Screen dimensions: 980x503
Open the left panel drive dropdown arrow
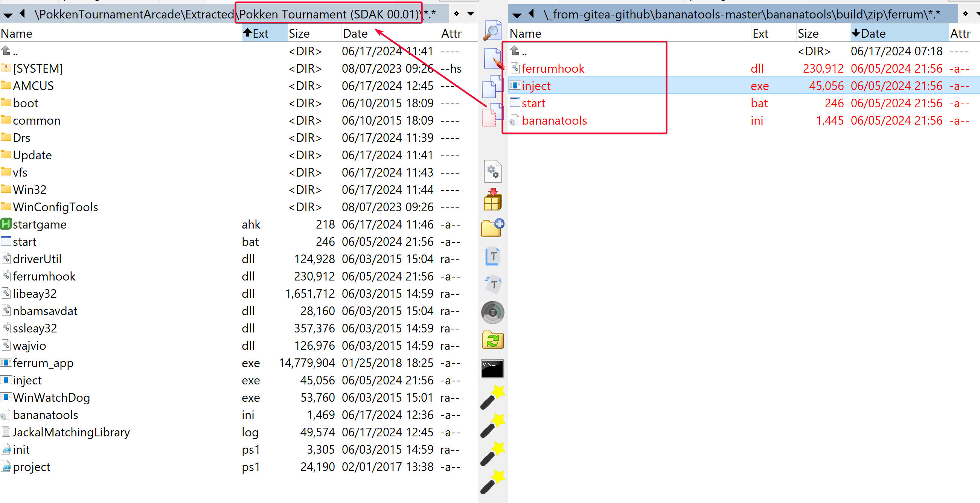tap(8, 15)
